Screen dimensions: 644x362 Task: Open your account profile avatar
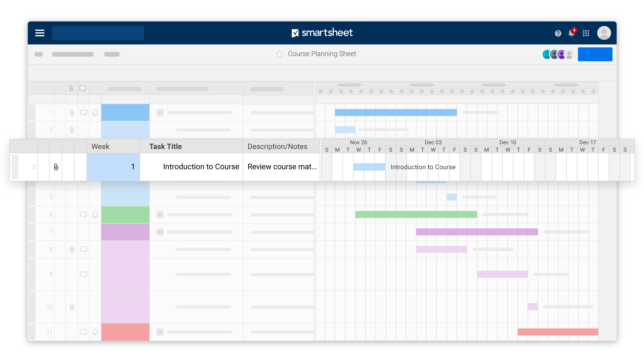tap(604, 33)
